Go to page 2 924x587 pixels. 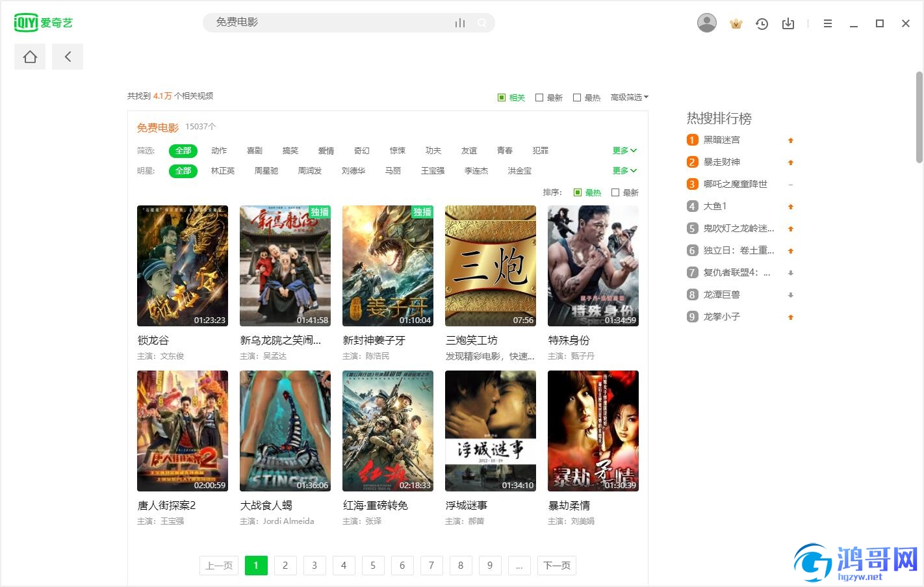point(285,566)
